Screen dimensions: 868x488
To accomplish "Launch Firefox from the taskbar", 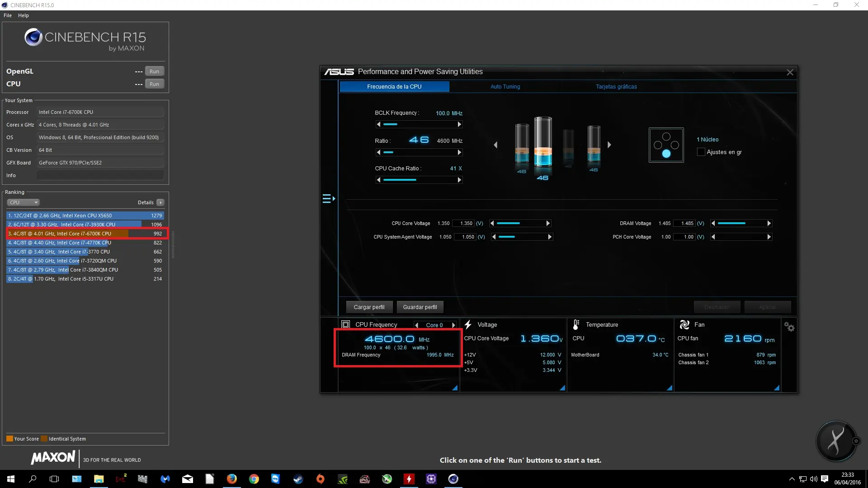I will [x=231, y=479].
